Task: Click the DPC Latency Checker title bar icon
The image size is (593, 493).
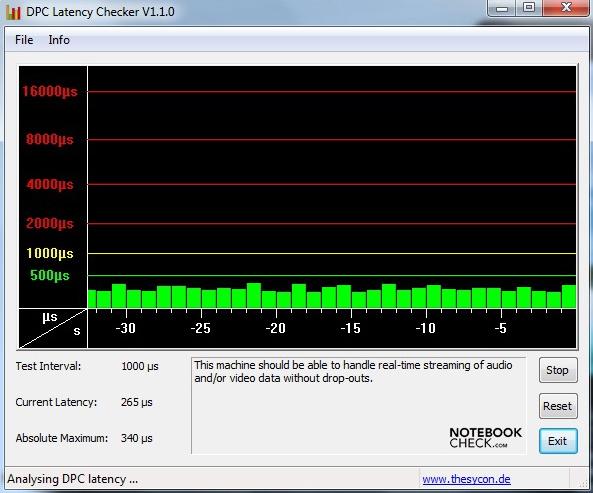Action: coord(13,12)
